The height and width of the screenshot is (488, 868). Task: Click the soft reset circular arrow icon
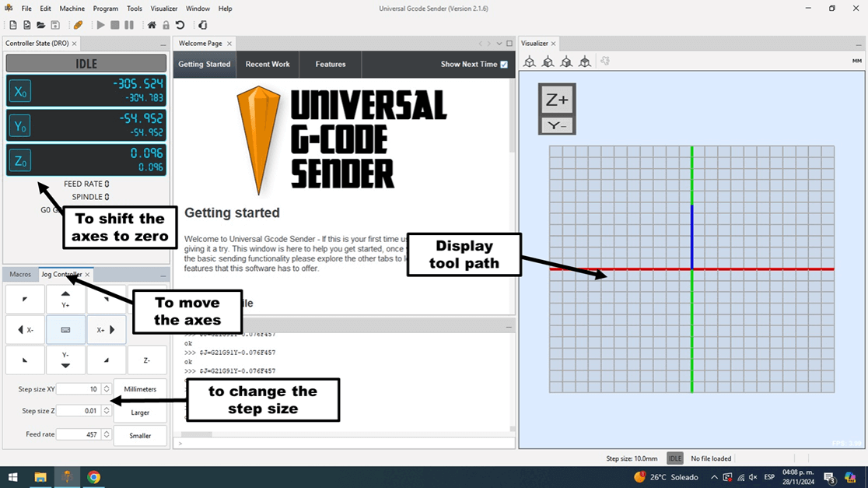pyautogui.click(x=180, y=25)
